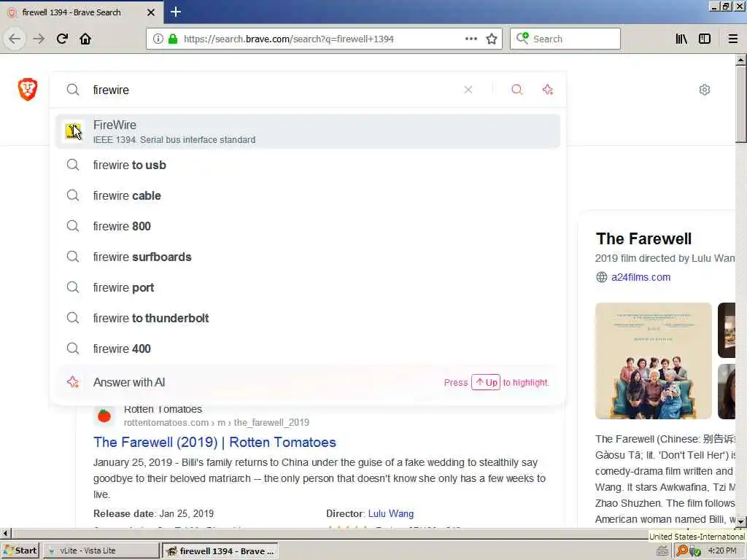
Task: Clear the Brave search box text
Action: tap(468, 90)
